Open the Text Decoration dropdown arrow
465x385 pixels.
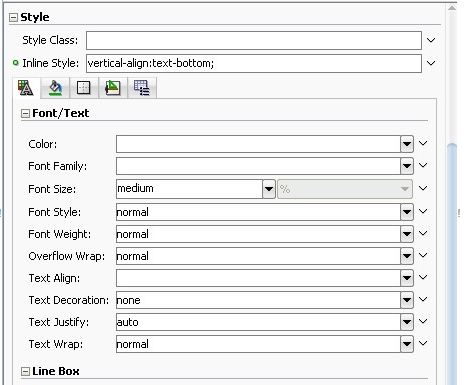407,300
